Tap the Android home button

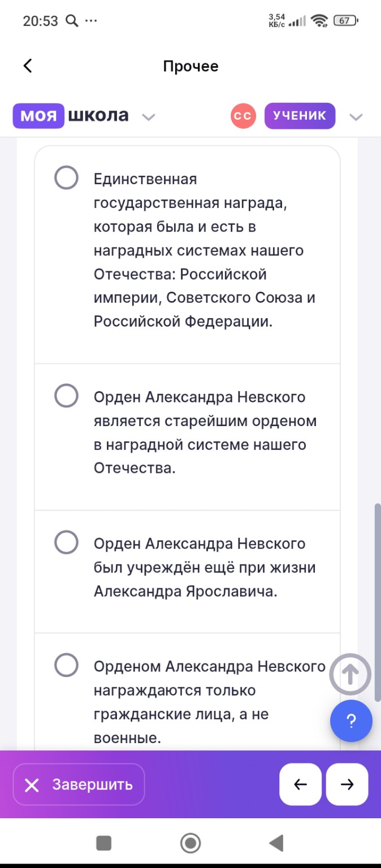[190, 843]
